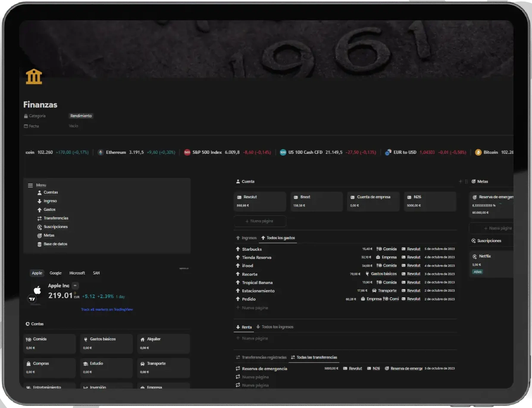Viewport: 532px width, 408px height.
Task: Click the Ativo status tag on Netflix
Action: 477,272
